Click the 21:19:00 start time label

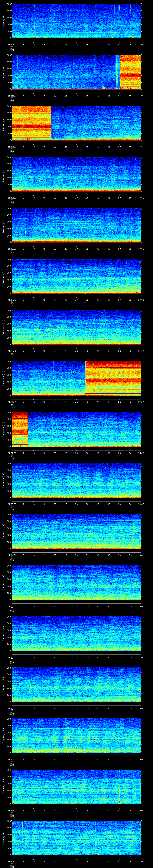point(12,300)
